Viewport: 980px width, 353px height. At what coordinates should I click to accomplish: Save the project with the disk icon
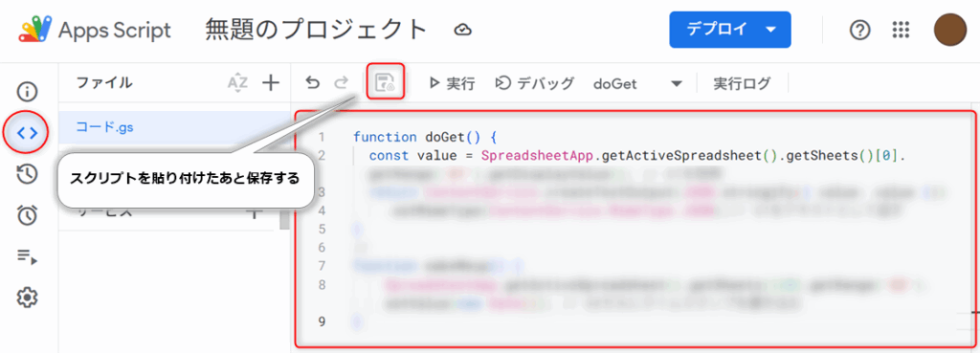tap(385, 82)
